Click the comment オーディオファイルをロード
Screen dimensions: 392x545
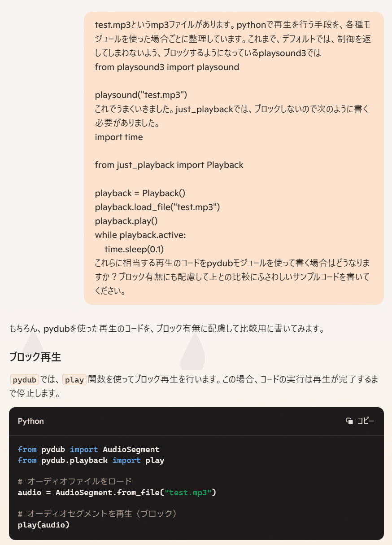[x=75, y=481]
